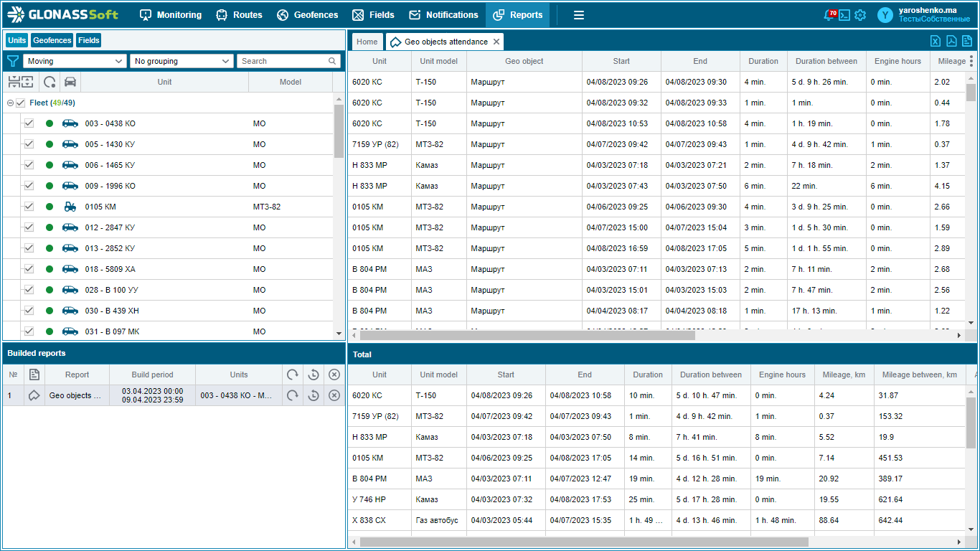
Task: Click the report template icon column header
Action: click(34, 375)
